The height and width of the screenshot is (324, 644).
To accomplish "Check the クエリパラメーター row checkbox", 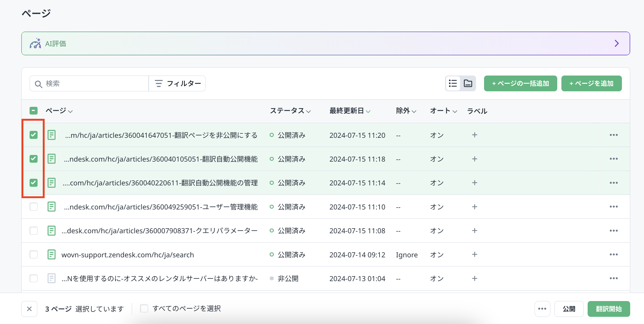I will click(33, 230).
